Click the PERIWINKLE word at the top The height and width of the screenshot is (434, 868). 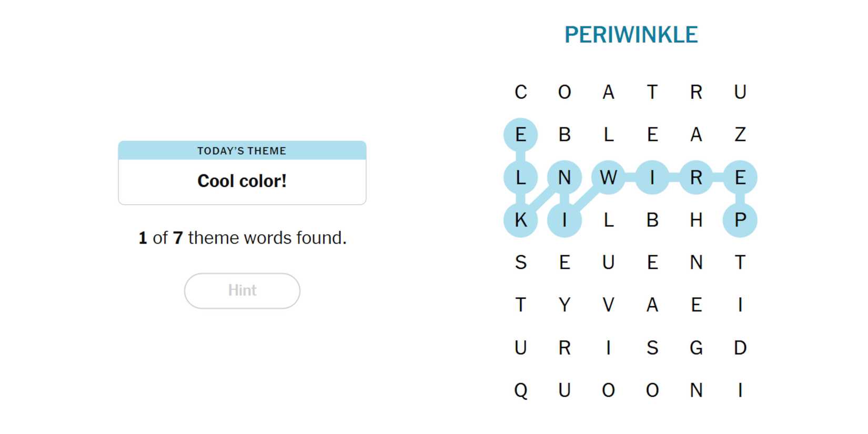(631, 35)
